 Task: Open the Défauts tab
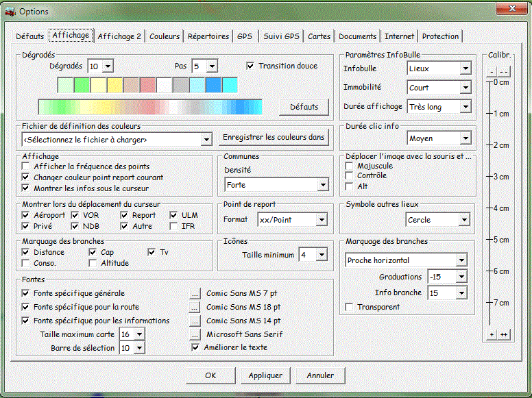coord(30,36)
